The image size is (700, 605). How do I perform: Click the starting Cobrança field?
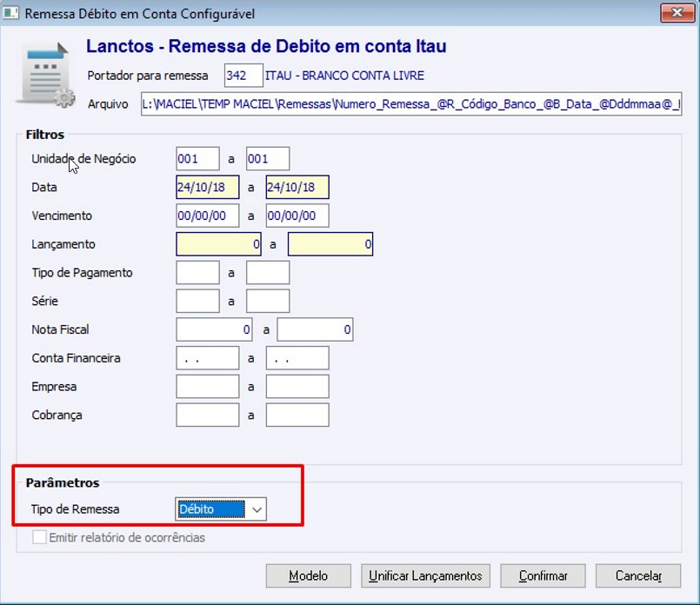pos(208,415)
